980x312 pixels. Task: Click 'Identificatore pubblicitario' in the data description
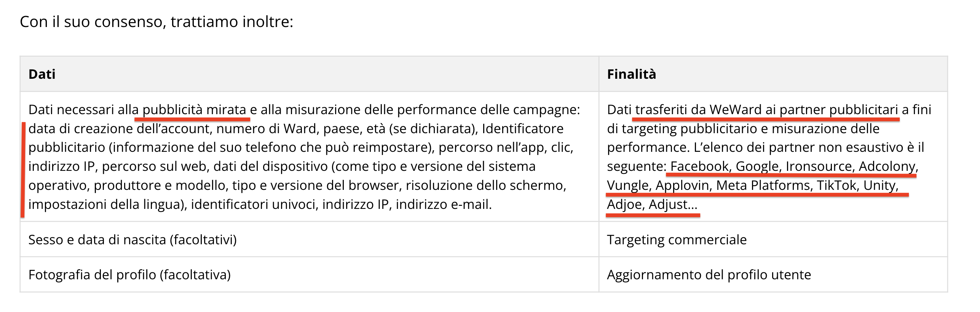click(x=522, y=129)
